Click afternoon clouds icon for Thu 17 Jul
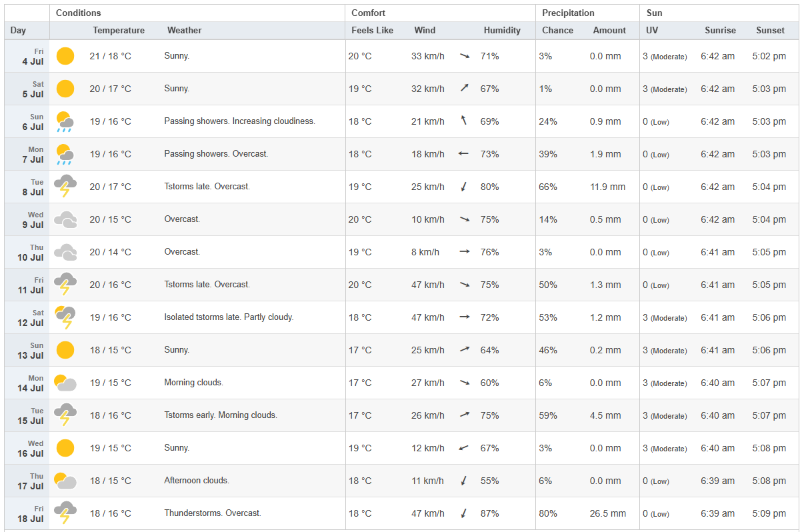This screenshot has height=532, width=804. [x=65, y=481]
